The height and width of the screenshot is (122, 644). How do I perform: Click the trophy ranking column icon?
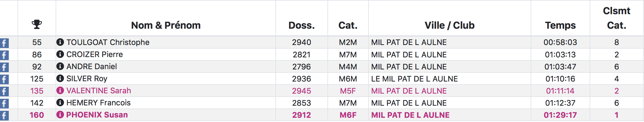[37, 24]
